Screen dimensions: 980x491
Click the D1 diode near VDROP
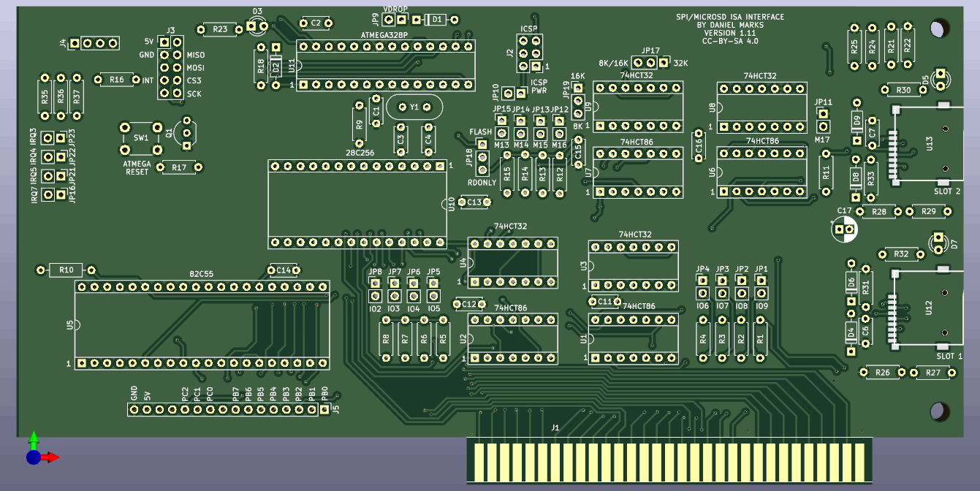[x=437, y=20]
